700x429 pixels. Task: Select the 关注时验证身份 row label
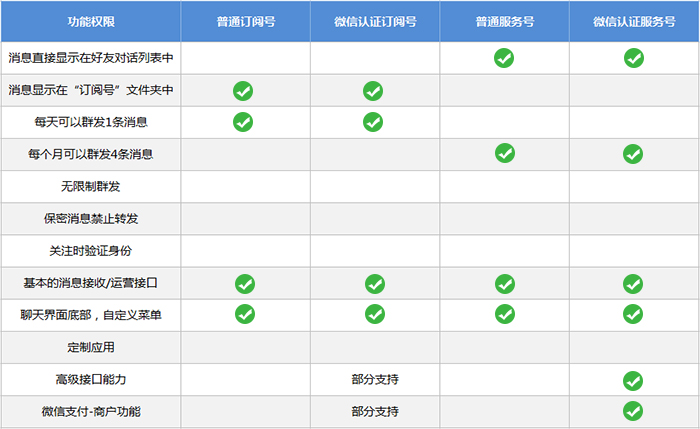click(x=91, y=250)
